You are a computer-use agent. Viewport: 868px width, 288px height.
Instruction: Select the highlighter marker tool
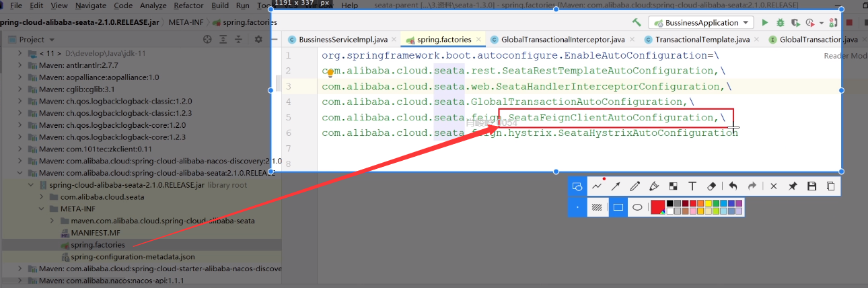(x=653, y=186)
